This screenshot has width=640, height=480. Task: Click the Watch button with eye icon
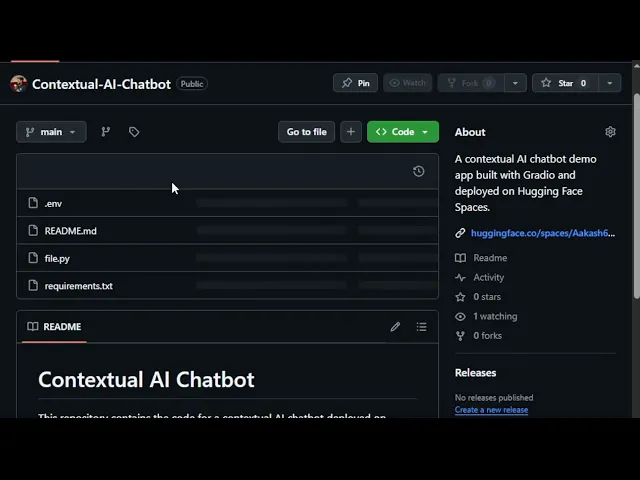pos(407,83)
